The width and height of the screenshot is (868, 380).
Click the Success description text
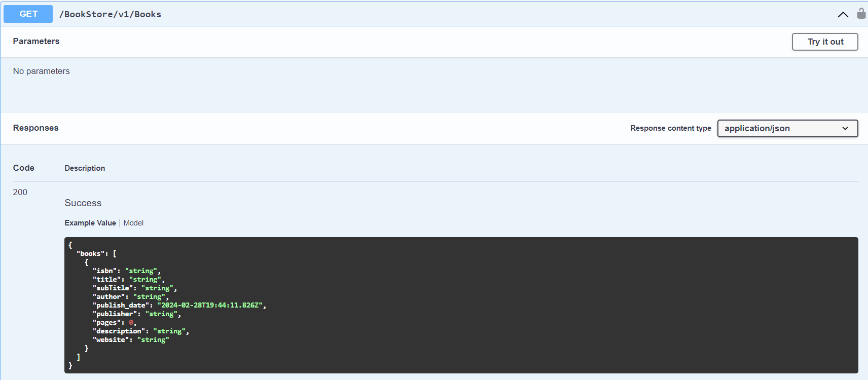(x=83, y=203)
